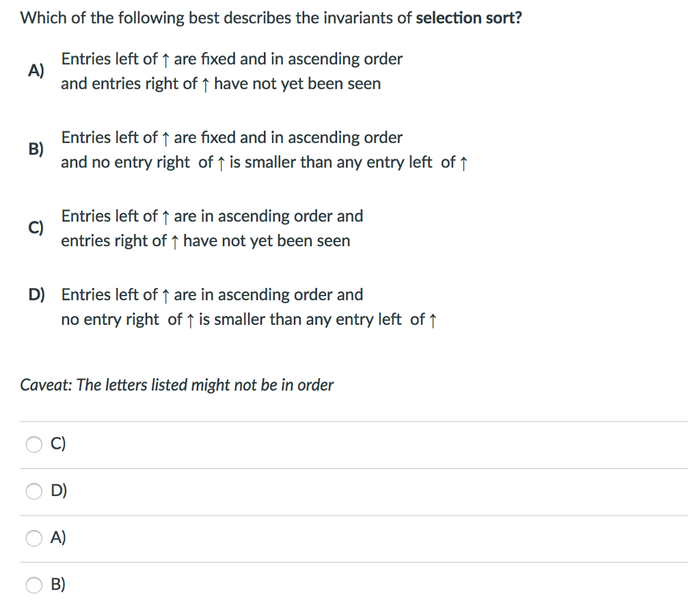Viewport: 700px width, 604px height.
Task: Click the bold C) marker beside third description
Action: pos(36,227)
